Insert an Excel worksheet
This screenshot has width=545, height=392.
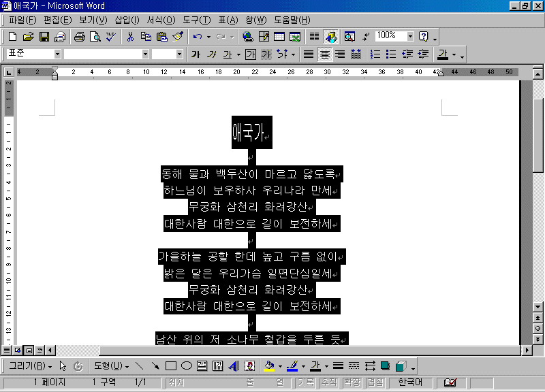click(295, 37)
